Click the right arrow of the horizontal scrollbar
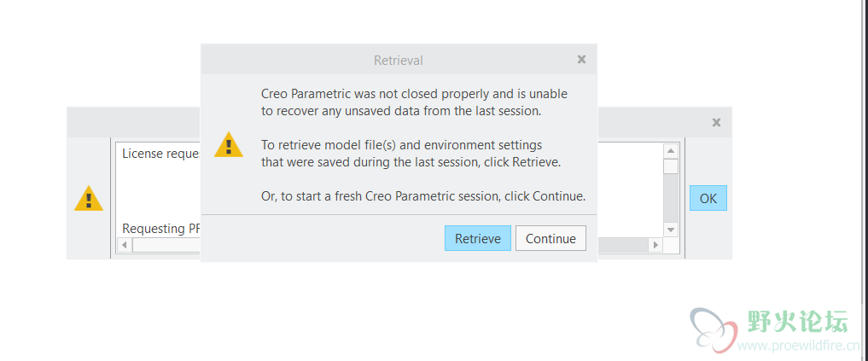 [x=656, y=245]
